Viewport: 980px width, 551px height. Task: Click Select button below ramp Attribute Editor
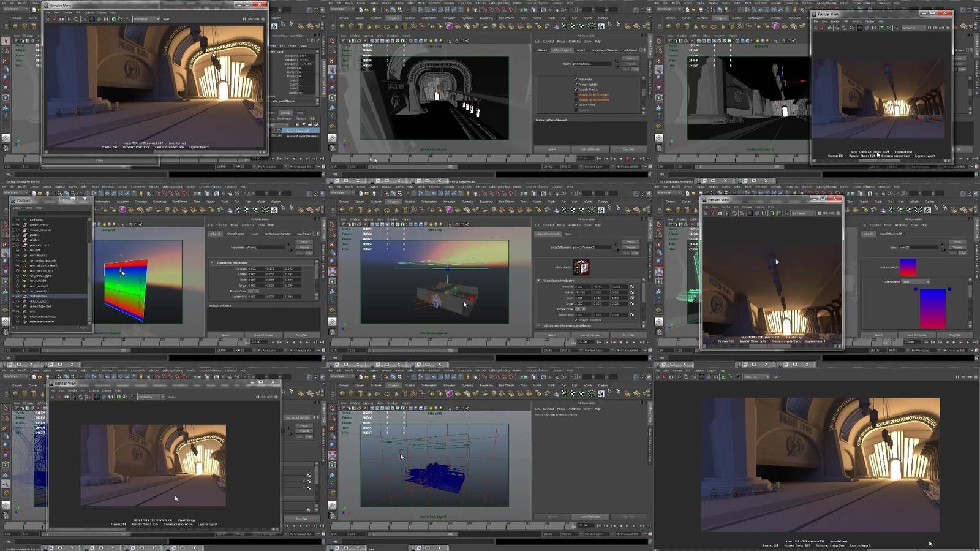click(x=878, y=335)
